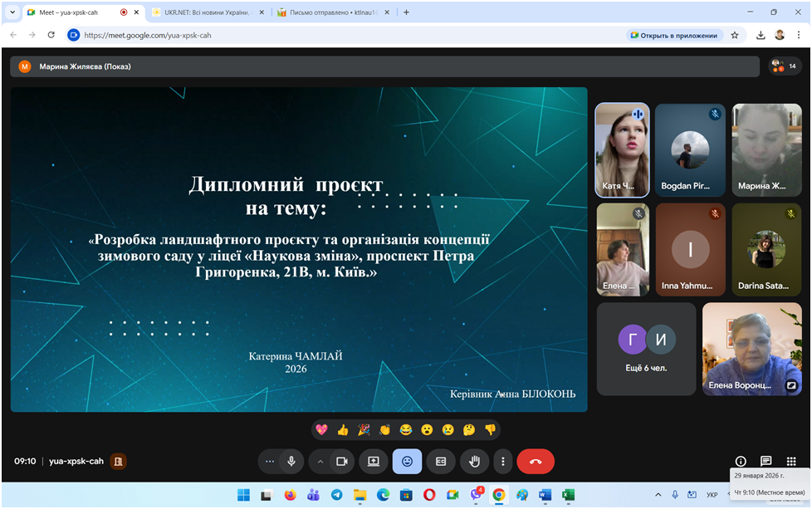Send the thumbs up reaction
Viewport: 812px width, 509px height.
[x=343, y=429]
